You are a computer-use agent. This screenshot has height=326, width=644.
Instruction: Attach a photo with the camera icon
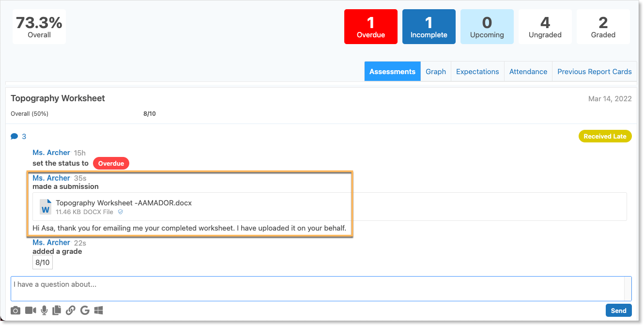(15, 310)
